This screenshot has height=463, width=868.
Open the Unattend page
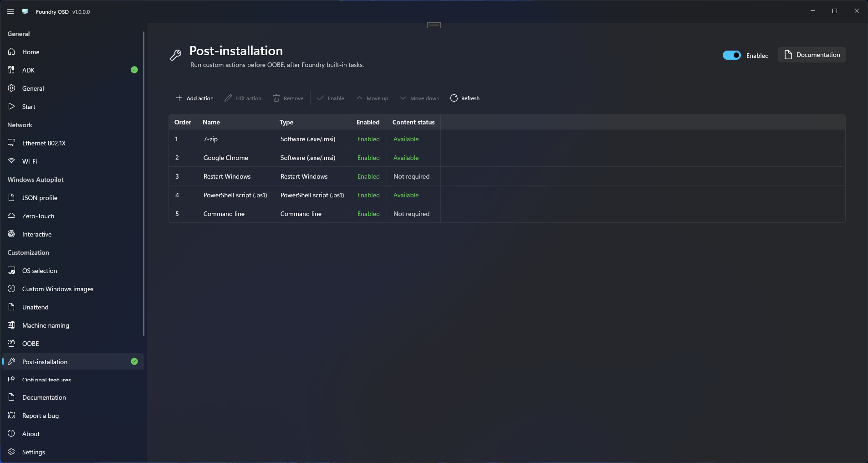(73, 307)
